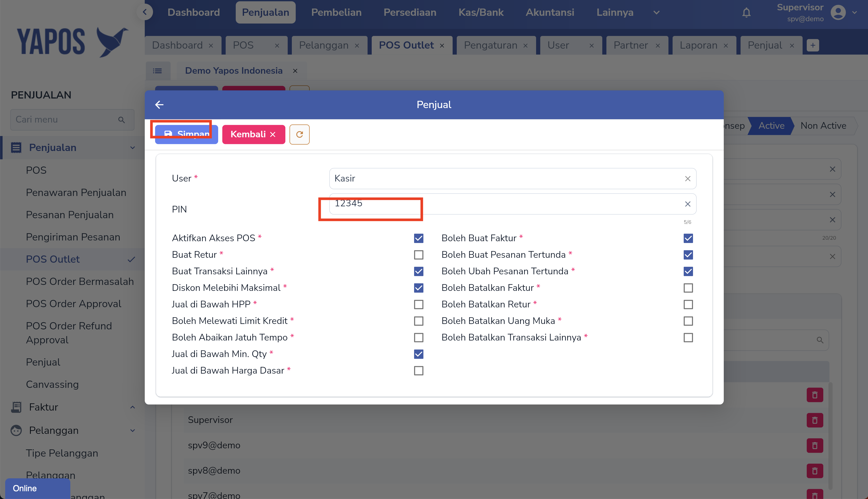Clear the PIN field with its X icon

(688, 204)
